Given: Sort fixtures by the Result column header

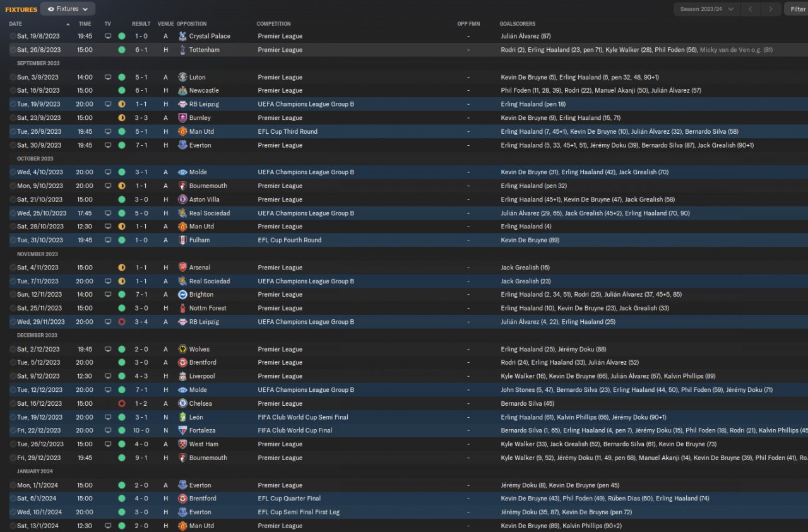Looking at the screenshot, I should 141,24.
